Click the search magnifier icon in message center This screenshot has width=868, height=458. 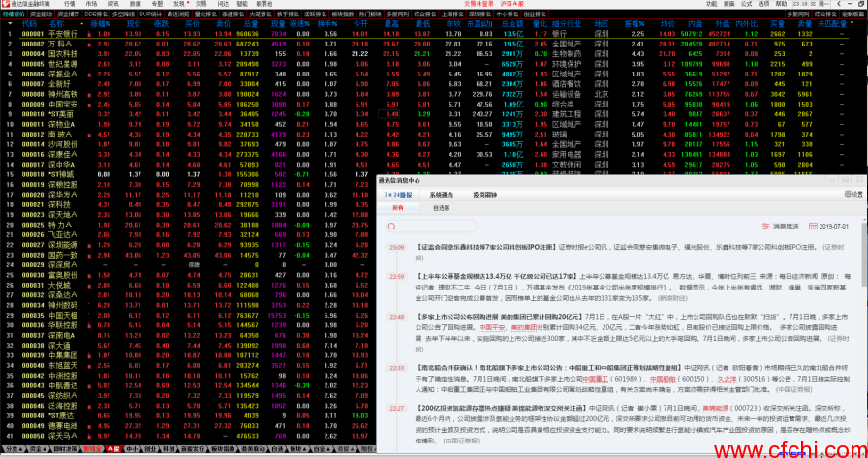(392, 227)
